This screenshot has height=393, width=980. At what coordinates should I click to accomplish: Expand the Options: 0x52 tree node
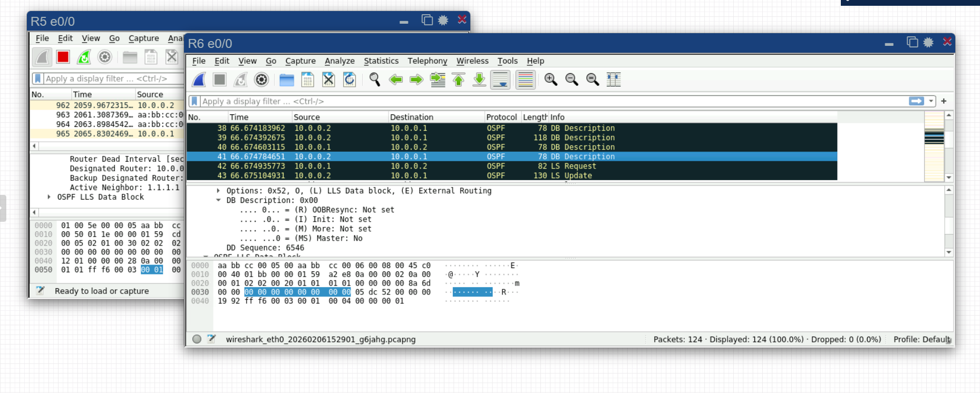[x=218, y=191]
